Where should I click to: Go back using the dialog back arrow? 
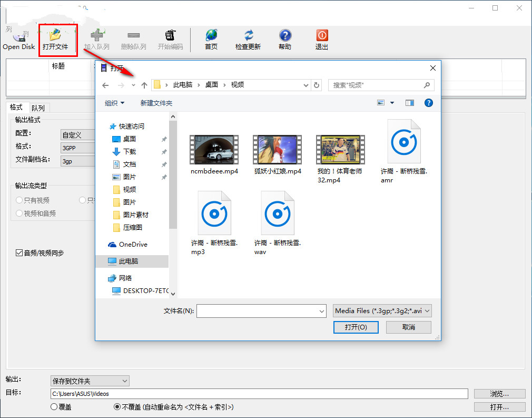pyautogui.click(x=105, y=85)
